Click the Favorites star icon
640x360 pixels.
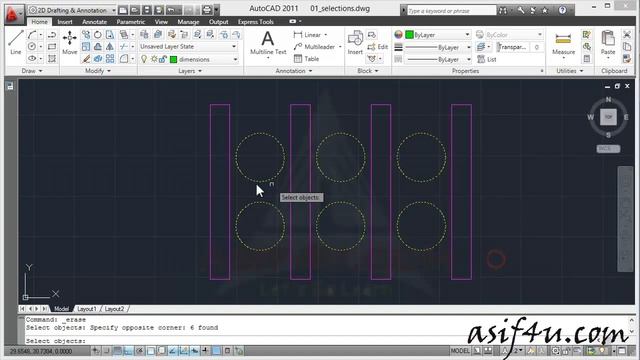tap(545, 11)
